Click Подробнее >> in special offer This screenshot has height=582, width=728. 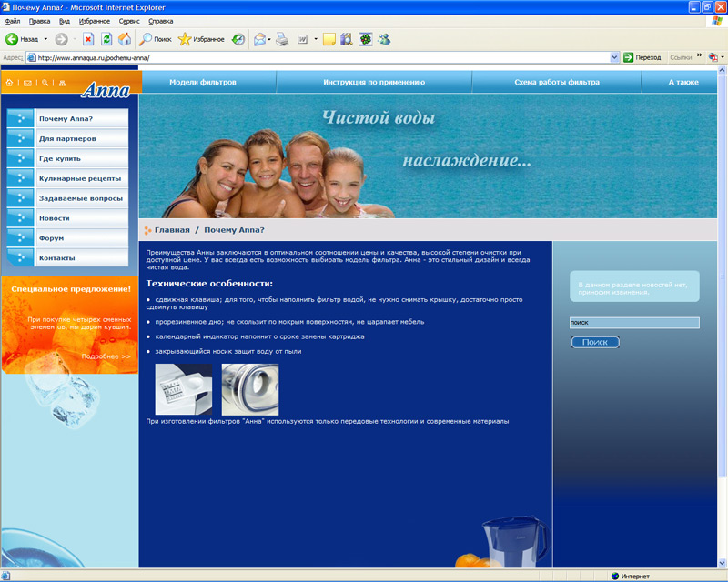pos(106,356)
